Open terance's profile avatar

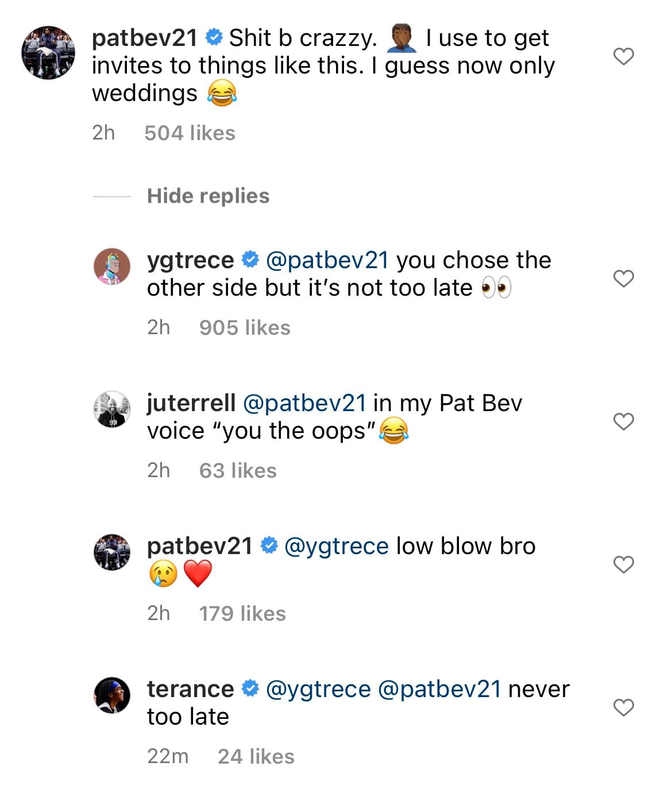(x=112, y=695)
